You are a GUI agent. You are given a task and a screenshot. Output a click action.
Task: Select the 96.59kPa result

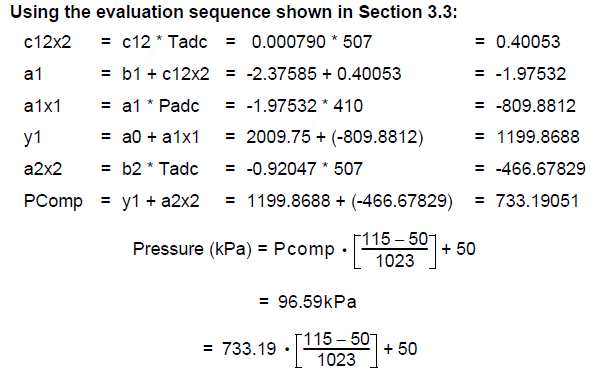click(317, 302)
